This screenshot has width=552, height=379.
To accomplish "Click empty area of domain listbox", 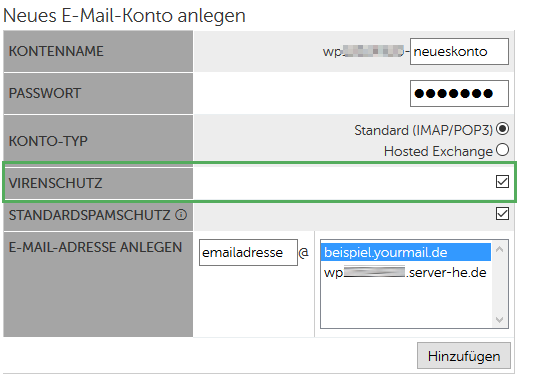I will tap(406, 304).
